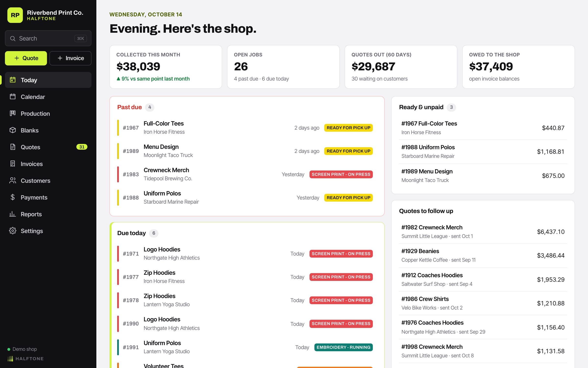Click Ready for Pick Up tag on #1989
This screenshot has height=368, width=588.
[348, 151]
